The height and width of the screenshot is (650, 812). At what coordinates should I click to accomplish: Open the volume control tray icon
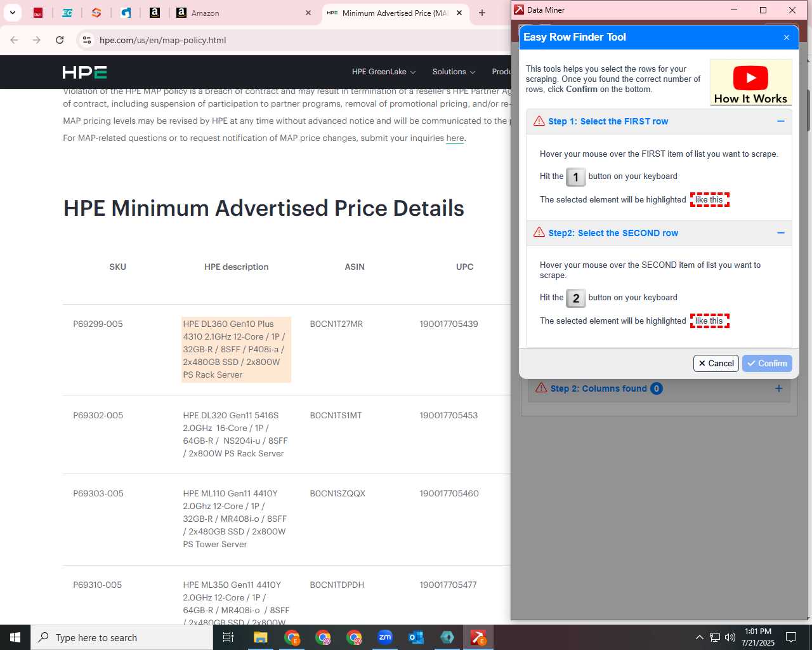tap(730, 637)
